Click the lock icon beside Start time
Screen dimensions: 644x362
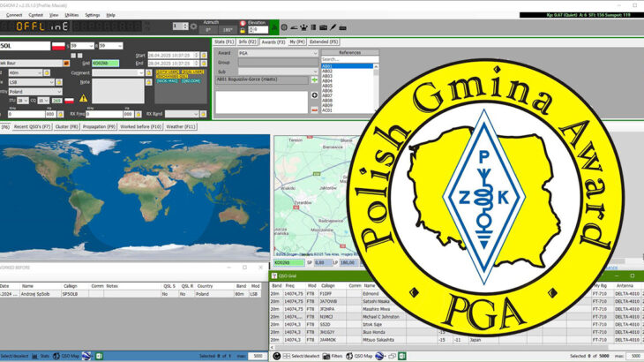coord(201,55)
